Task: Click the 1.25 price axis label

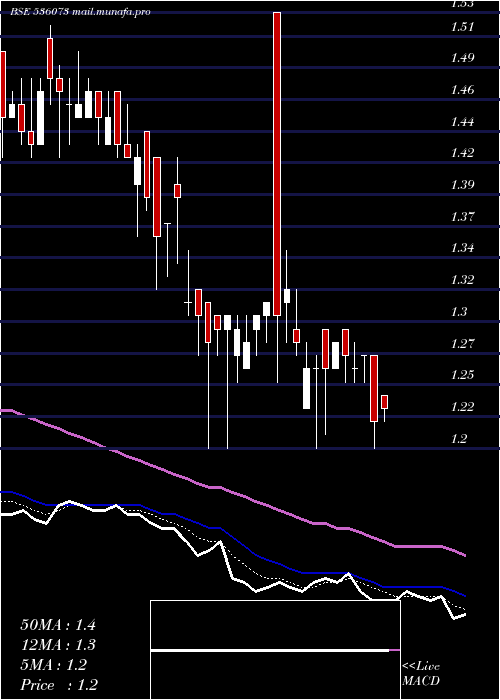Action: (x=462, y=375)
